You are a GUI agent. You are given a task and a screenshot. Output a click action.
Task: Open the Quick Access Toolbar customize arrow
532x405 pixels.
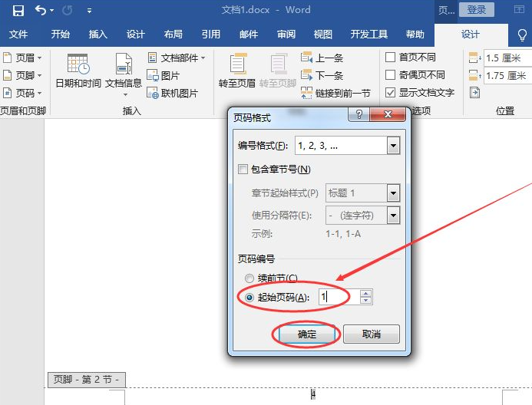click(x=89, y=11)
